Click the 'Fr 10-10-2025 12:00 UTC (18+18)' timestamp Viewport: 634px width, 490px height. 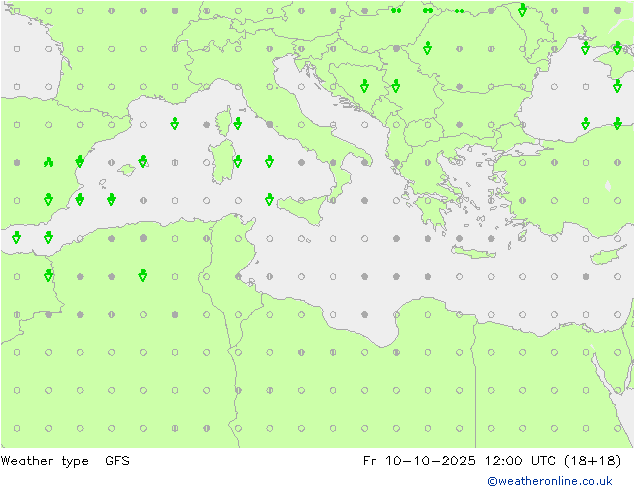pyautogui.click(x=492, y=461)
